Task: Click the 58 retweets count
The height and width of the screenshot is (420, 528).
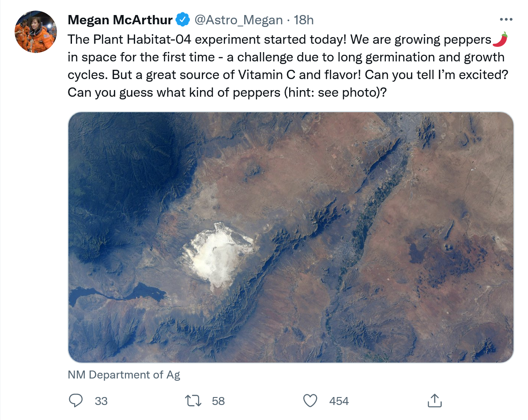Action: click(x=218, y=401)
